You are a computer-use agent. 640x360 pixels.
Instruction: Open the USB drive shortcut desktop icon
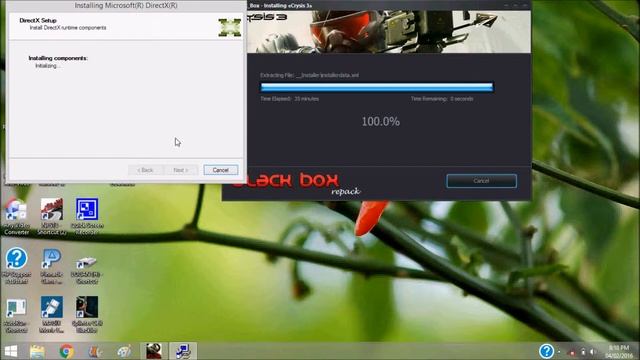coord(87,269)
